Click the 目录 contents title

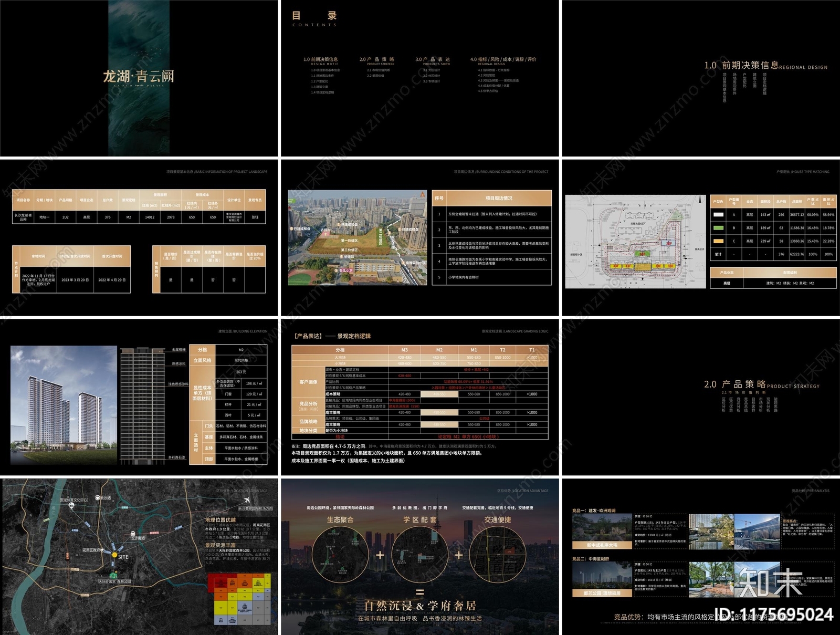tap(314, 16)
